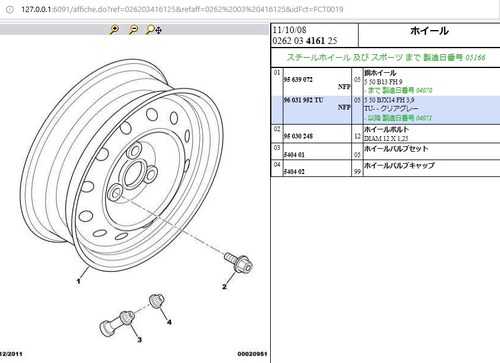The image size is (500, 363).
Task: Click the zoom in magnifier icon
Action: (114, 30)
